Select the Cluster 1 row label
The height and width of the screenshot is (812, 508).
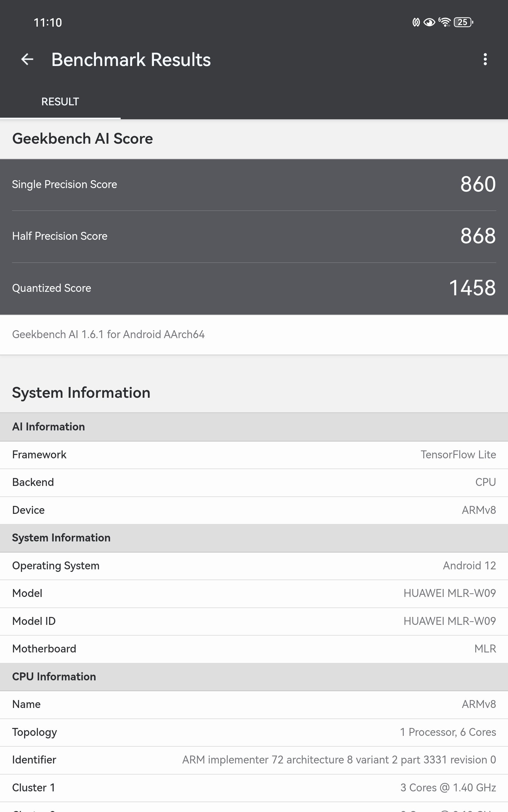(x=34, y=788)
